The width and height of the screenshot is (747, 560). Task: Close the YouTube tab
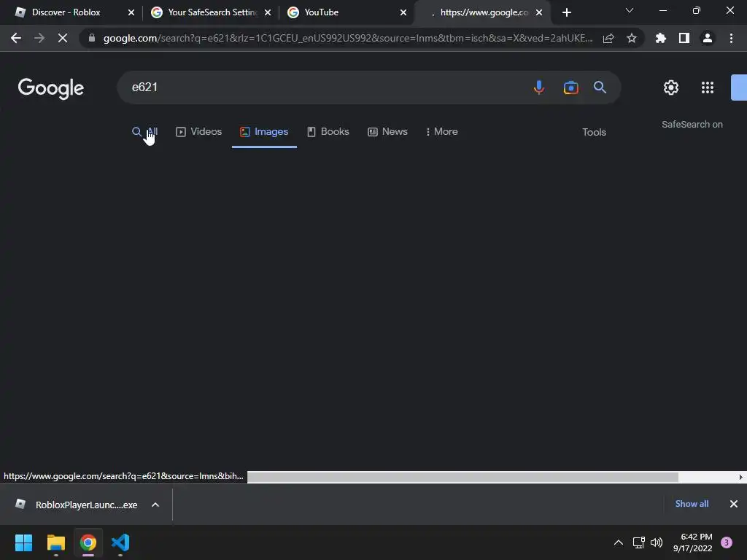pyautogui.click(x=403, y=12)
